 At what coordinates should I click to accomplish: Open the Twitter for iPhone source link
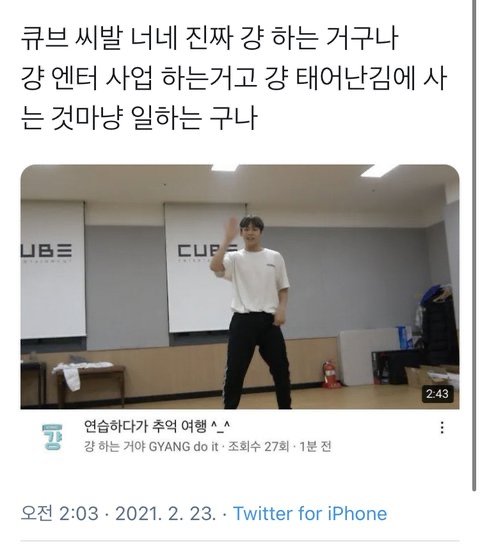pyautogui.click(x=310, y=514)
